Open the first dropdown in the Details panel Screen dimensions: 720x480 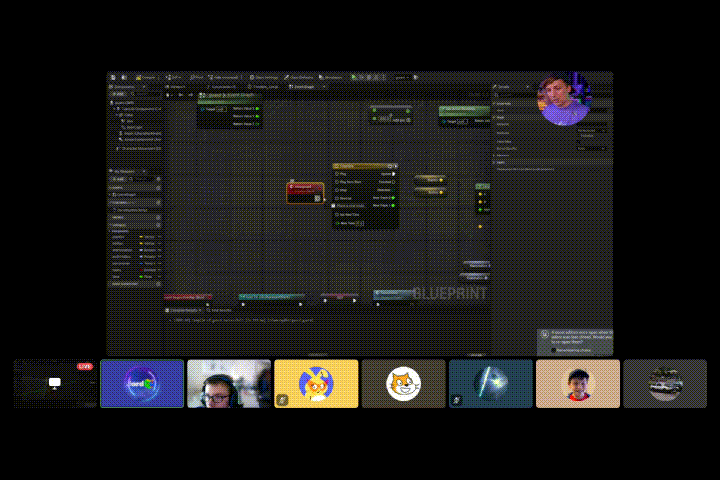coord(591,130)
